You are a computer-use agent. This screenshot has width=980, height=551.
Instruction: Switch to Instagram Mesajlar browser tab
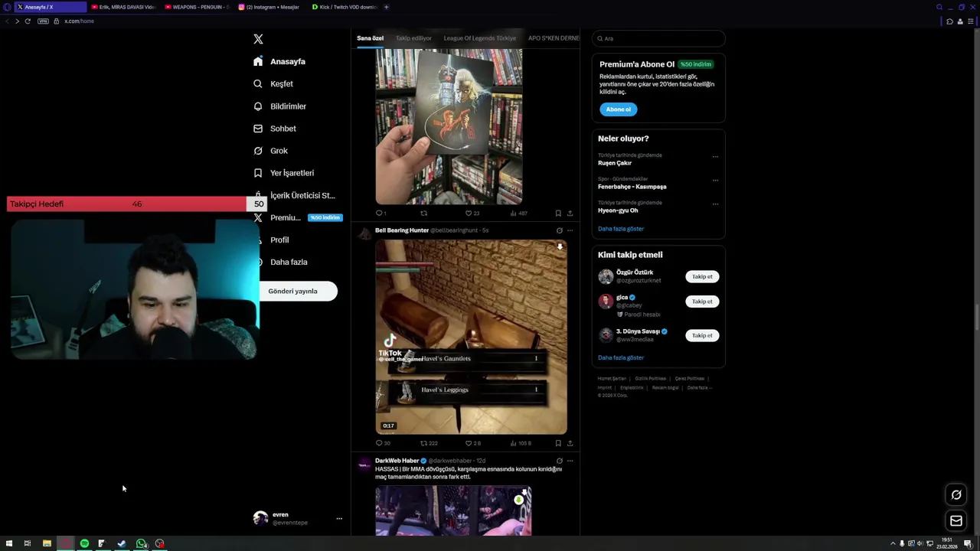(x=270, y=7)
